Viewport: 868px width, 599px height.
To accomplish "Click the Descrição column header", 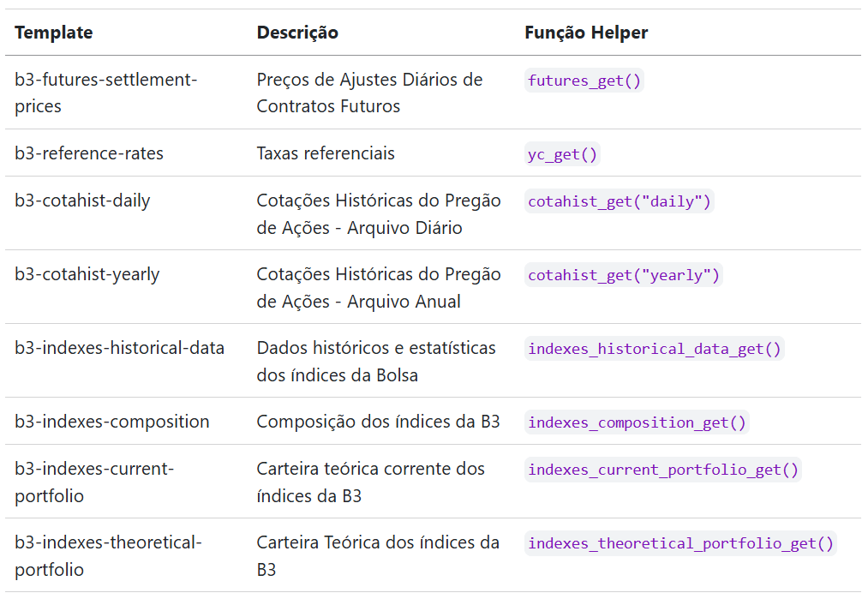I will (297, 33).
